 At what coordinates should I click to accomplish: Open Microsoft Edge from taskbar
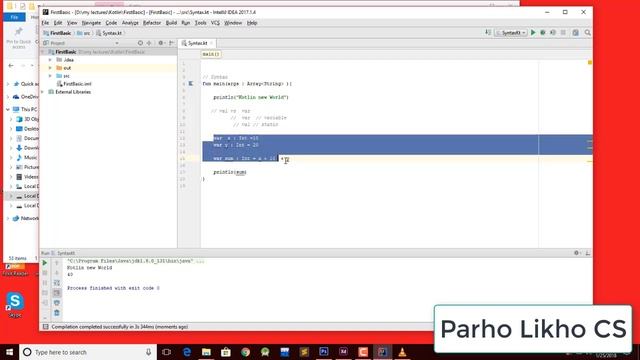coord(187,352)
